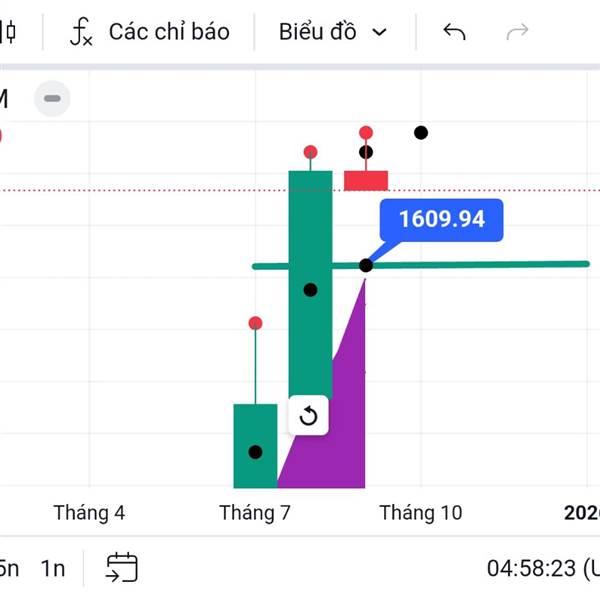Click the blue 1609.94 price label

click(x=441, y=219)
